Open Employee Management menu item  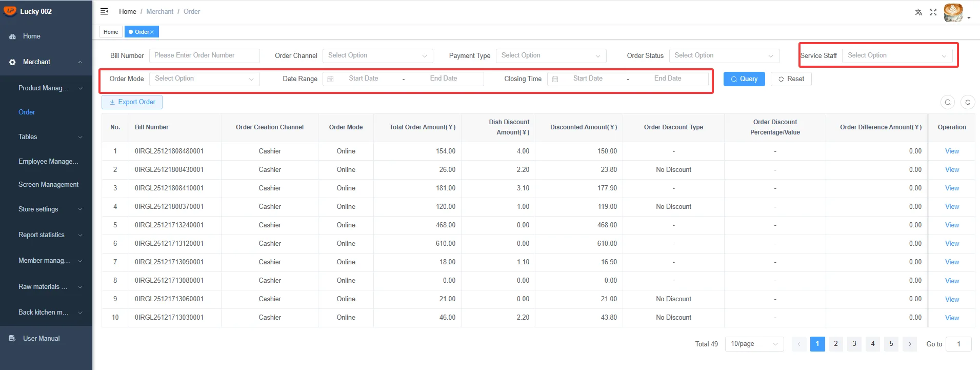pos(48,161)
